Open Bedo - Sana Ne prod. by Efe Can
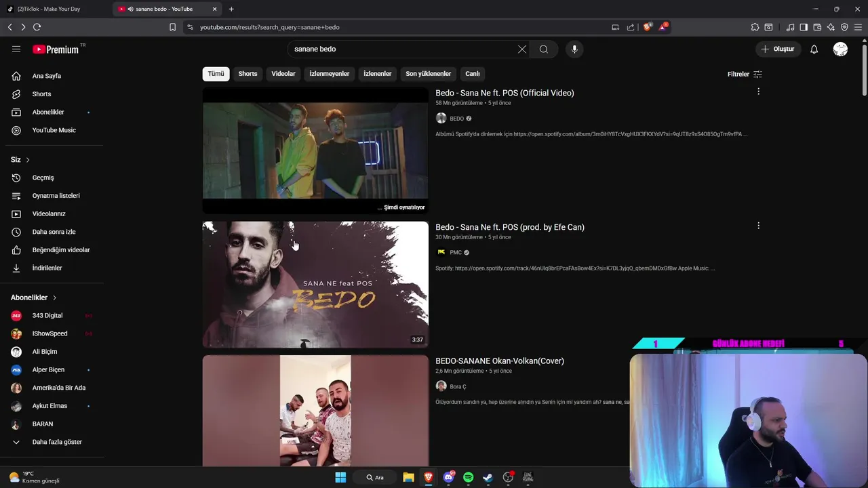The width and height of the screenshot is (868, 488). point(510,227)
